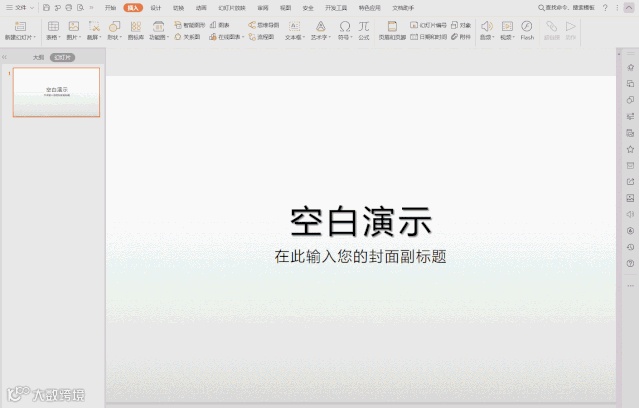Show more right sidebar tools (three dots)
Viewport: 639px width, 408px height.
(630, 286)
